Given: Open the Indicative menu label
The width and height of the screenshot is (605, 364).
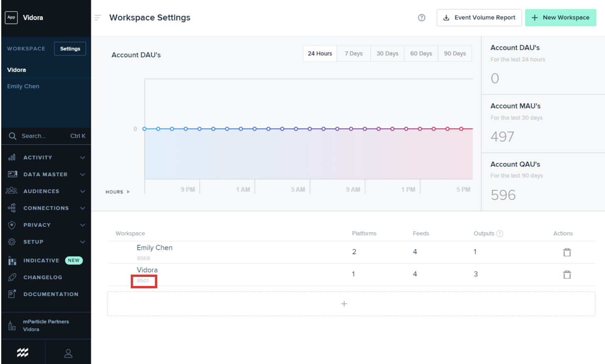Looking at the screenshot, I should click(x=41, y=260).
